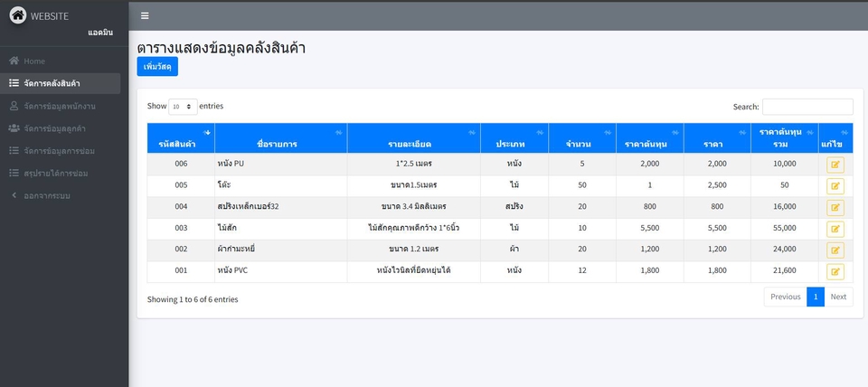Click the cell ผ้ากำมะหยี่
This screenshot has height=387, width=868.
coord(281,250)
